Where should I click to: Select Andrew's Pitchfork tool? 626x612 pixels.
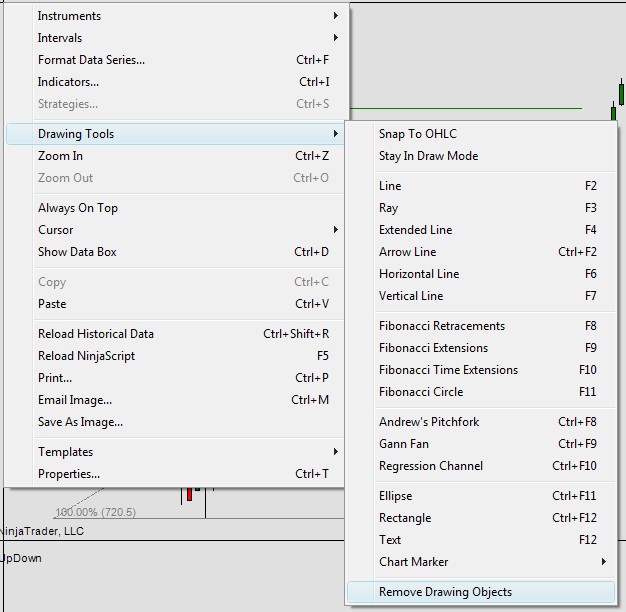(x=481, y=422)
